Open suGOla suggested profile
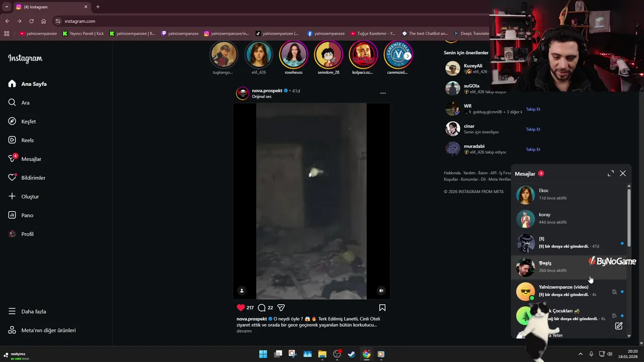Screen dimensions: 644x362 click(471, 86)
